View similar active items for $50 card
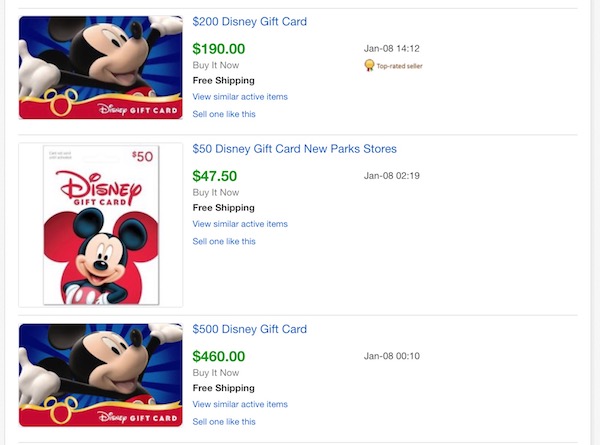The width and height of the screenshot is (600, 445). point(240,224)
